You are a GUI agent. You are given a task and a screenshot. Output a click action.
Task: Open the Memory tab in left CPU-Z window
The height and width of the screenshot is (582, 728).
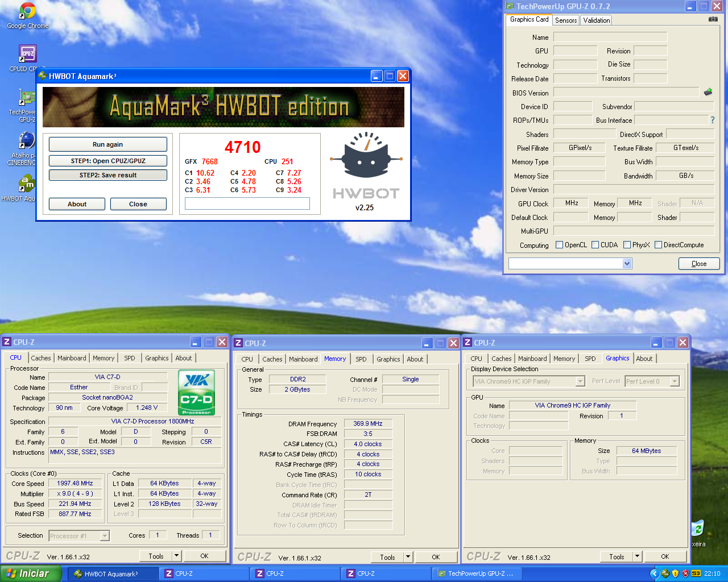click(x=104, y=358)
